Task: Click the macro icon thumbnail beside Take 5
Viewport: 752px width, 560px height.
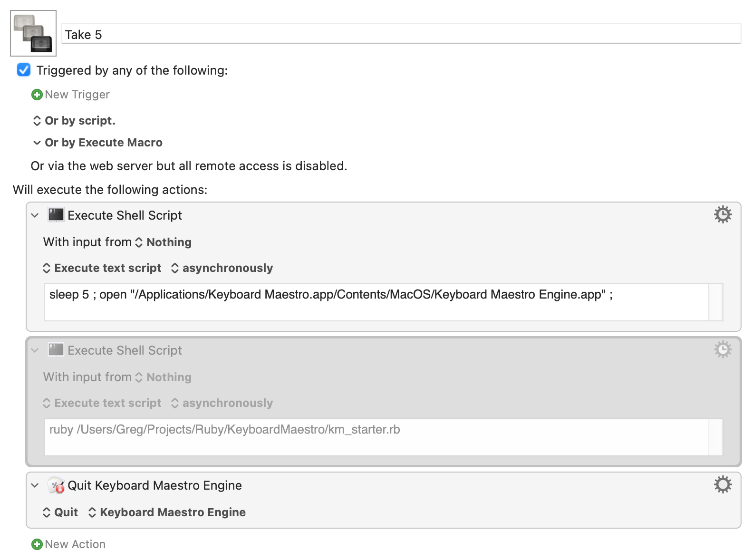Action: [33, 33]
